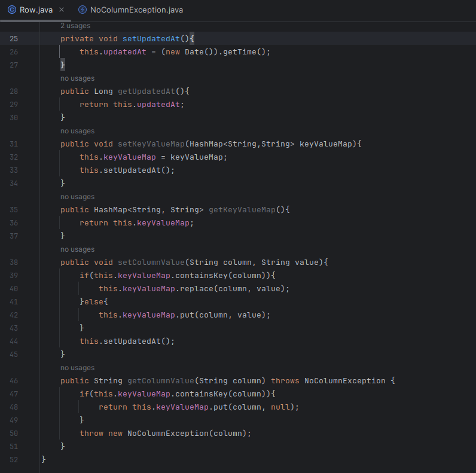The image size is (476, 473).
Task: Click 'Date()' constructor on line 26
Action: tap(199, 52)
